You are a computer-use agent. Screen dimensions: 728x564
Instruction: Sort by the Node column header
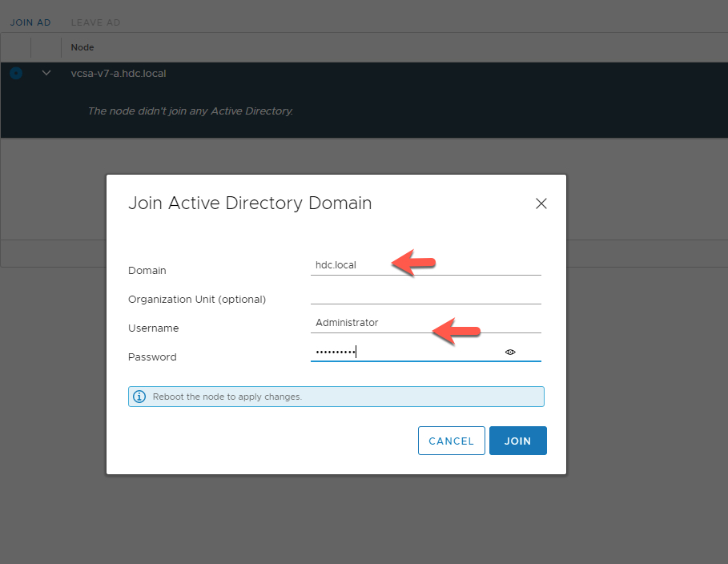[82, 47]
